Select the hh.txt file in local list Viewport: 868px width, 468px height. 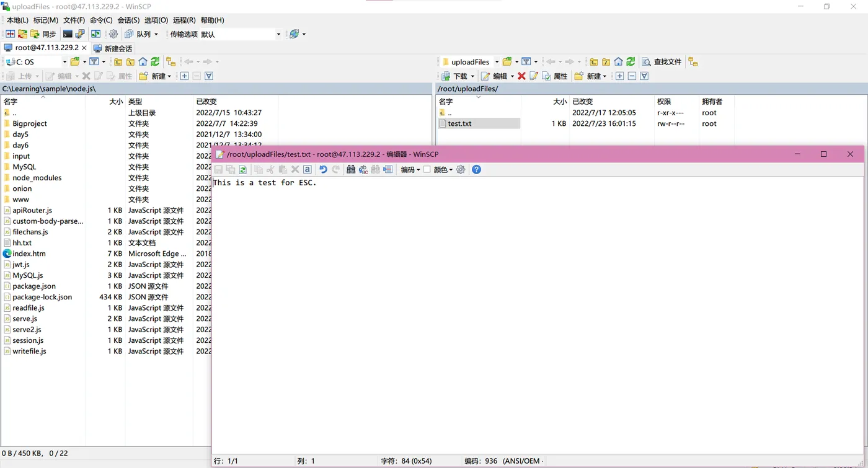22,243
